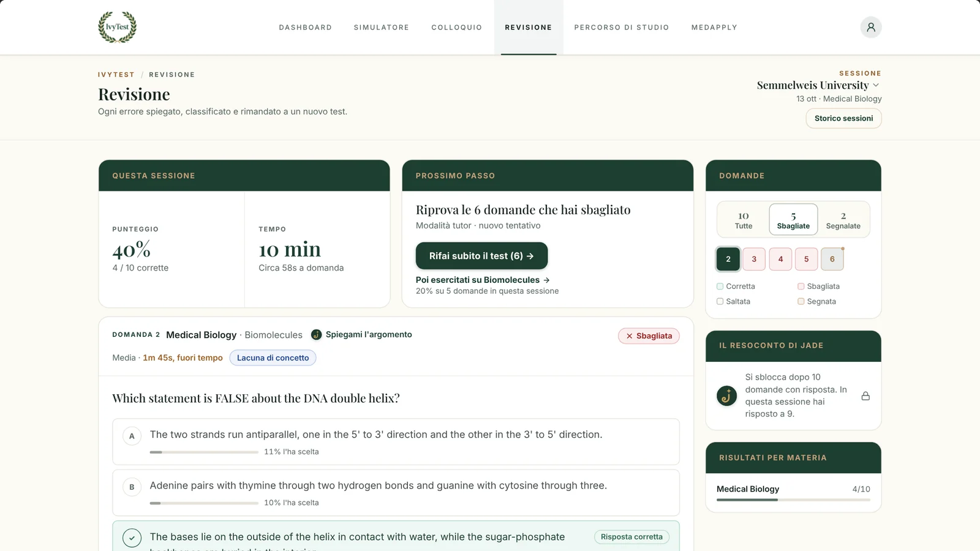Click Spiegami l'argomento
Image resolution: width=980 pixels, height=551 pixels.
[x=369, y=334]
